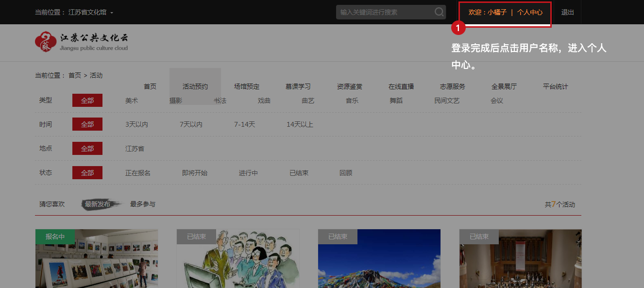Viewport: 644px width, 288px height.
Task: Filter type by 摄影
Action: pyautogui.click(x=176, y=101)
